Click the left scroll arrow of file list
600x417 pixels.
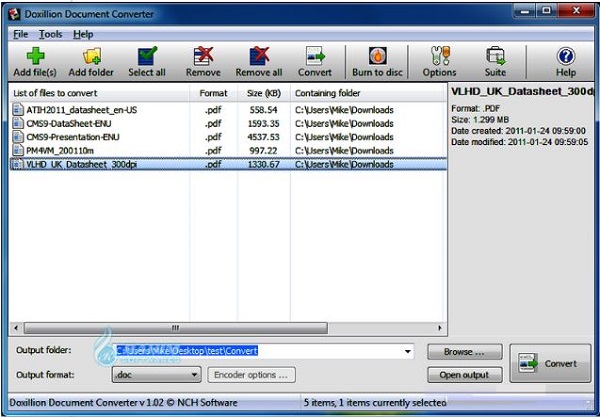tap(16, 328)
